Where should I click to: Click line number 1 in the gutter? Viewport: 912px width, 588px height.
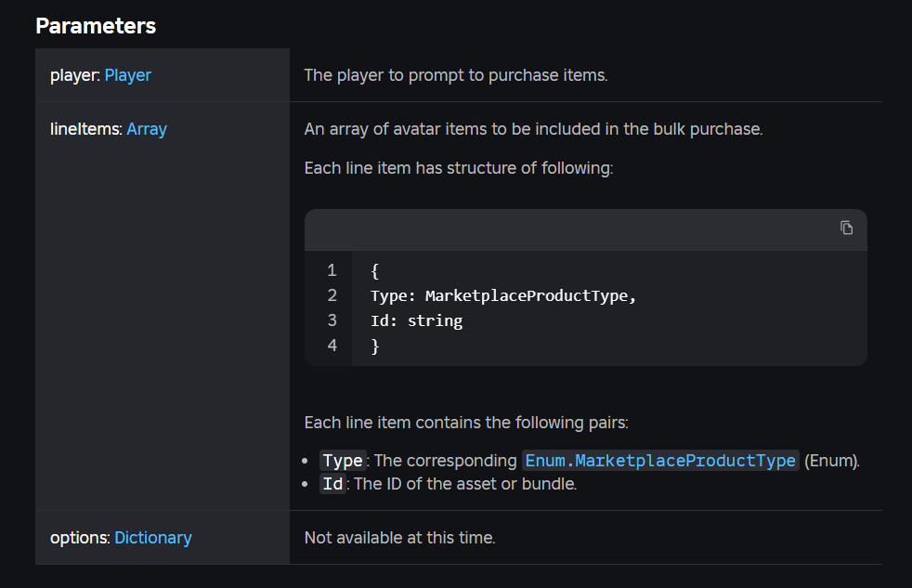click(332, 270)
